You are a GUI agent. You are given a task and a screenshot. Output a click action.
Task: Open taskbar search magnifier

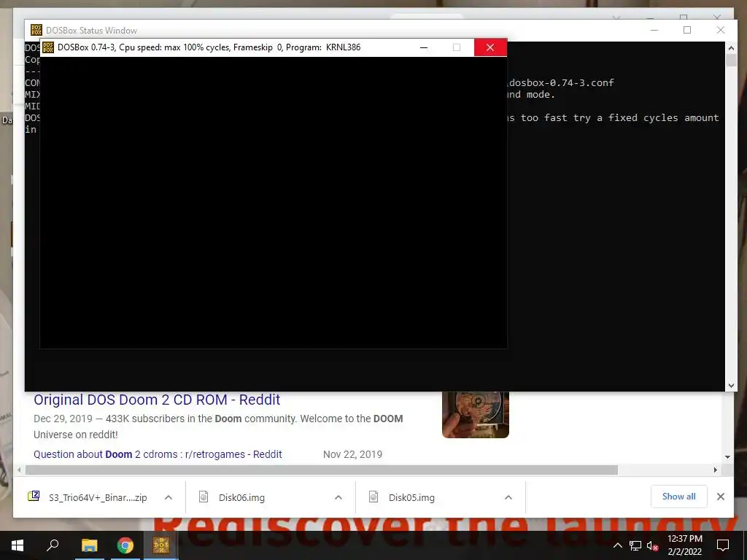[x=53, y=545]
